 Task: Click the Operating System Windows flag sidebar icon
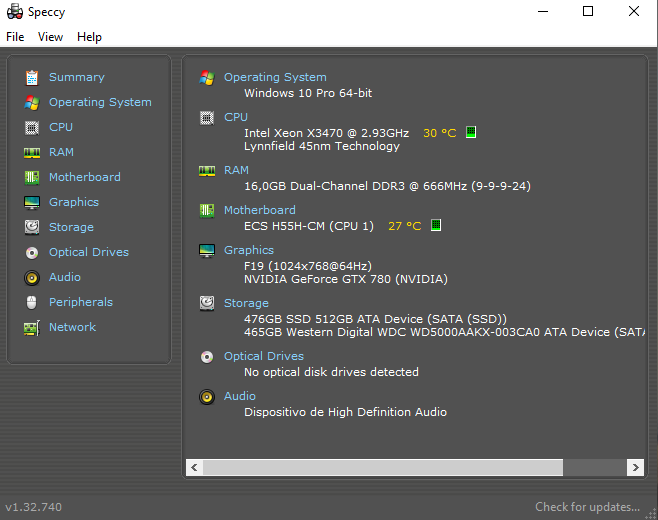32,102
